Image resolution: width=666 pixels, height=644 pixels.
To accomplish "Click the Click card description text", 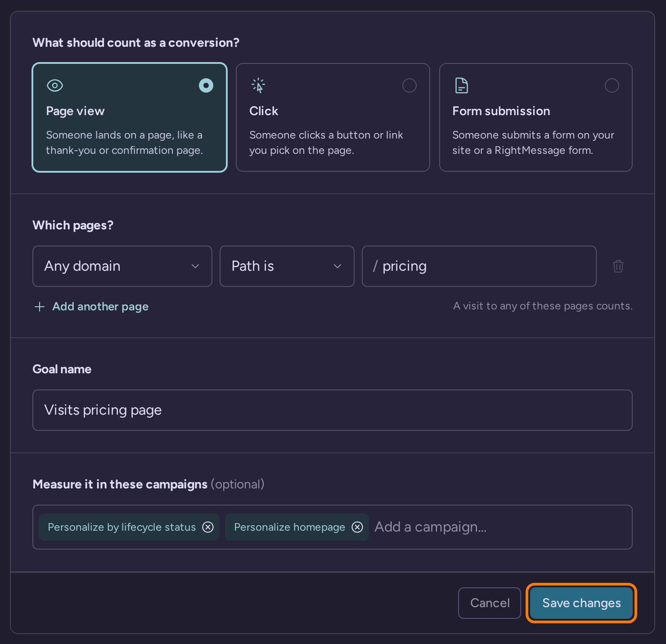I will click(x=326, y=143).
